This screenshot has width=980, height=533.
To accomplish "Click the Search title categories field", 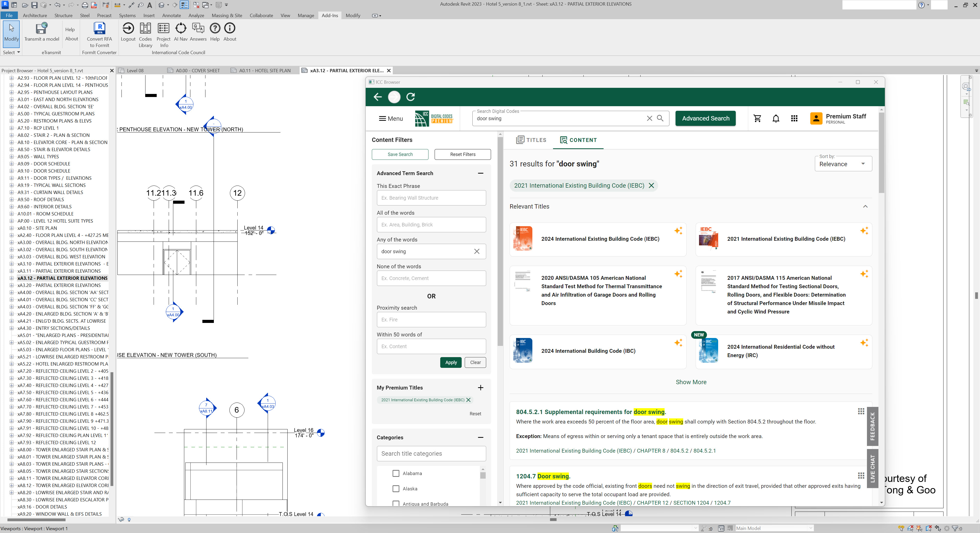I will tap(431, 454).
